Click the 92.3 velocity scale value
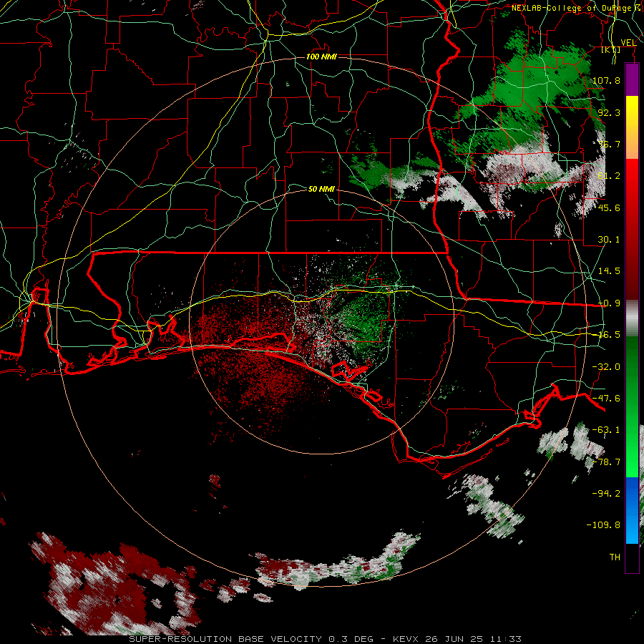 [609, 112]
